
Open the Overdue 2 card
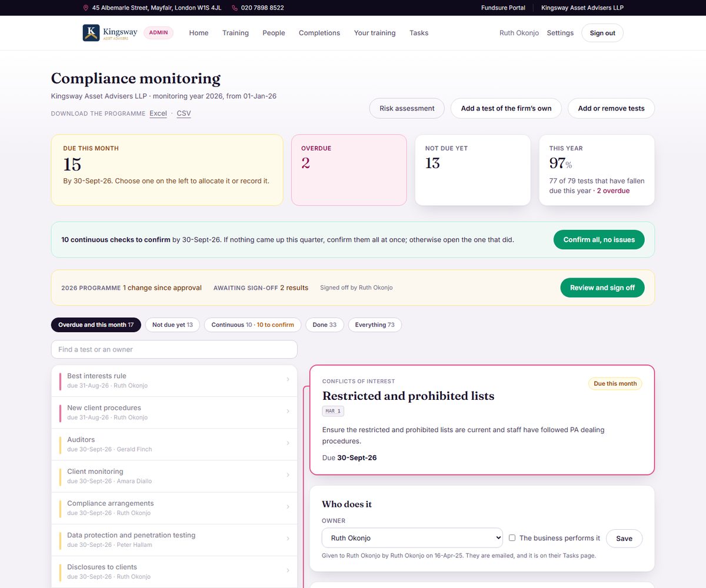click(x=349, y=170)
